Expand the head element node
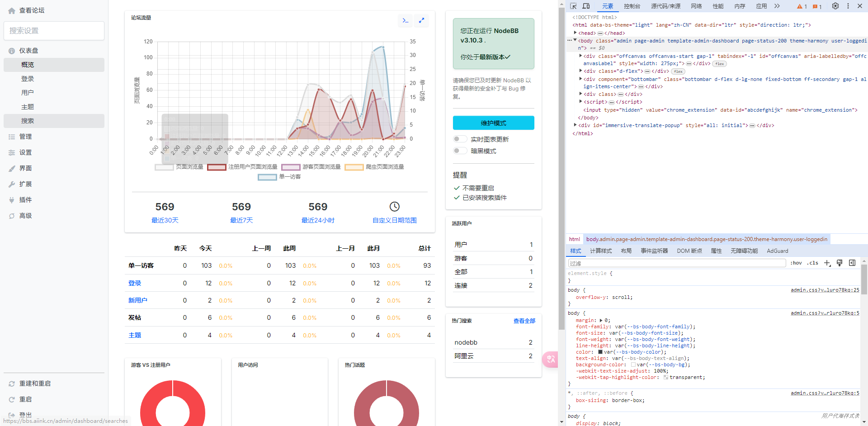Screen dimensions: 868x426 575,33
